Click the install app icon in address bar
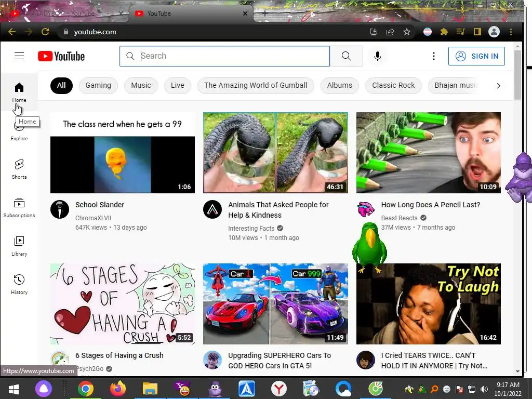 point(373,32)
